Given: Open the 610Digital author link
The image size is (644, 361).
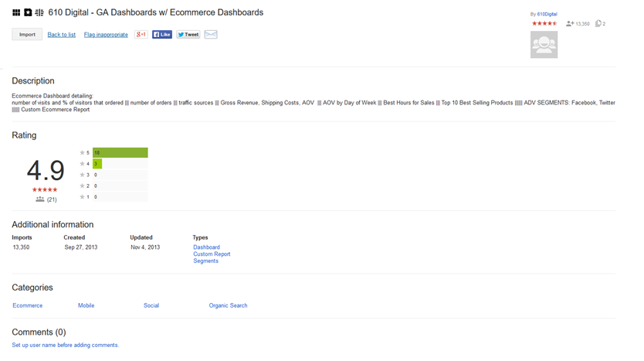Looking at the screenshot, I should (x=547, y=14).
